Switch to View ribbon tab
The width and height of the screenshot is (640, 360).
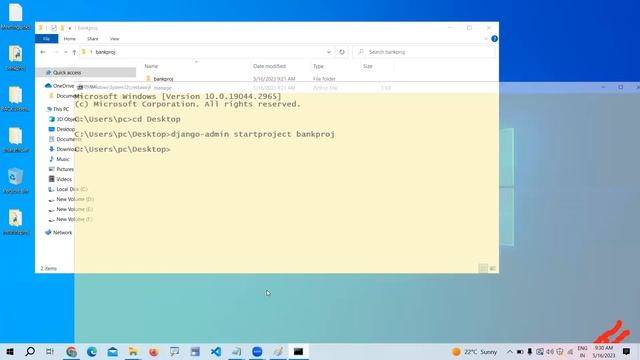coord(114,39)
